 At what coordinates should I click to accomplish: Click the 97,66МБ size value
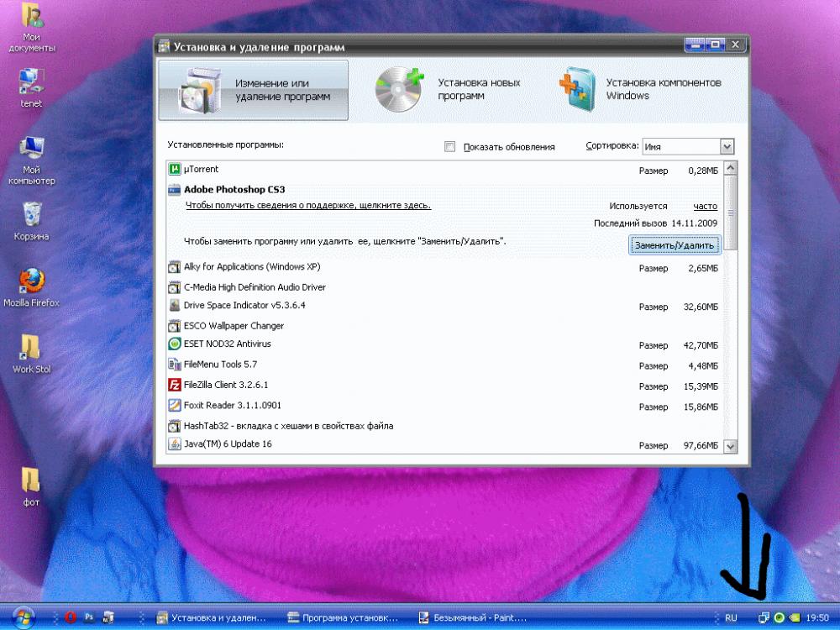click(701, 445)
